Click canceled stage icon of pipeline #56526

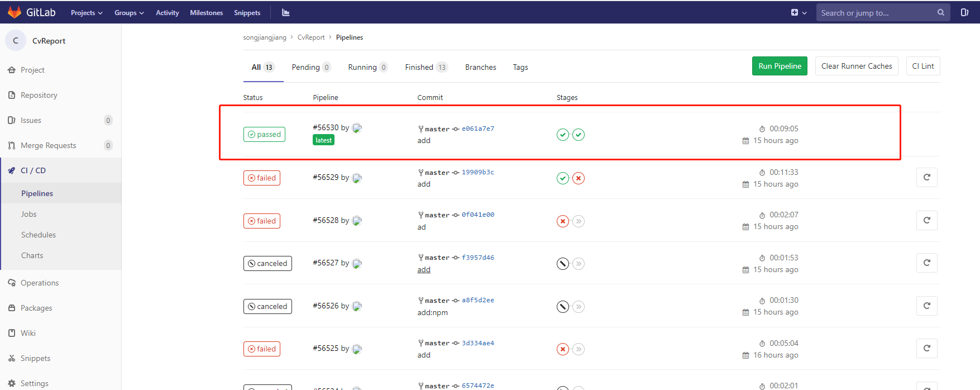[563, 307]
